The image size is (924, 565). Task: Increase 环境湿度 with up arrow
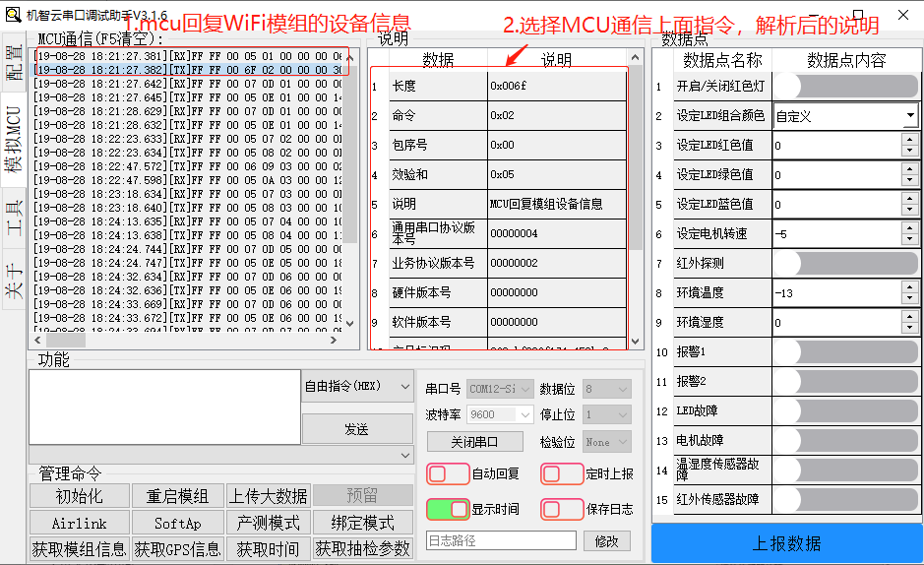[x=910, y=317]
